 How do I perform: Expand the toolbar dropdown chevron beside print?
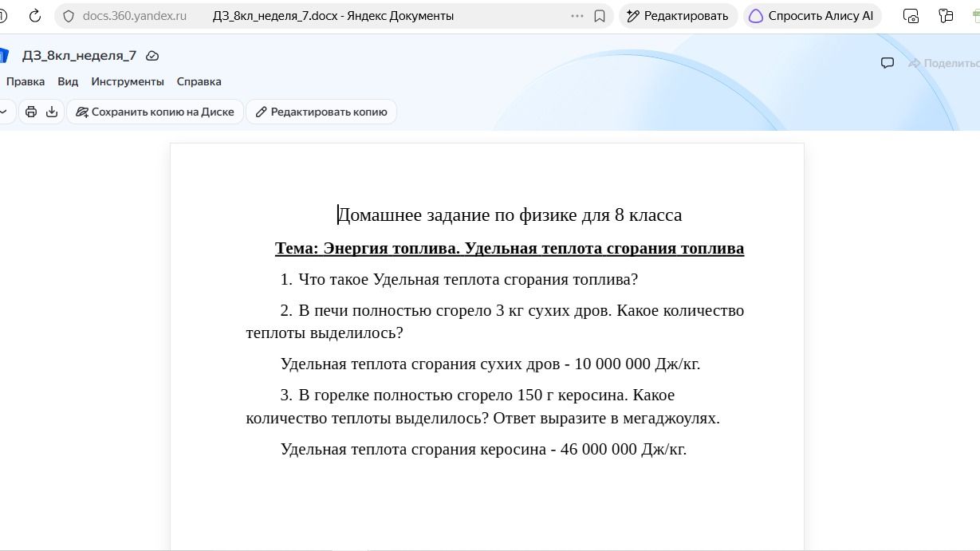pyautogui.click(x=4, y=112)
